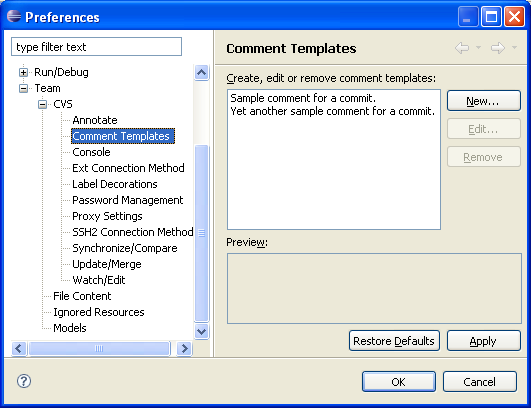Open the forward history dropdown arrow
531x408 pixels.
(x=514, y=47)
